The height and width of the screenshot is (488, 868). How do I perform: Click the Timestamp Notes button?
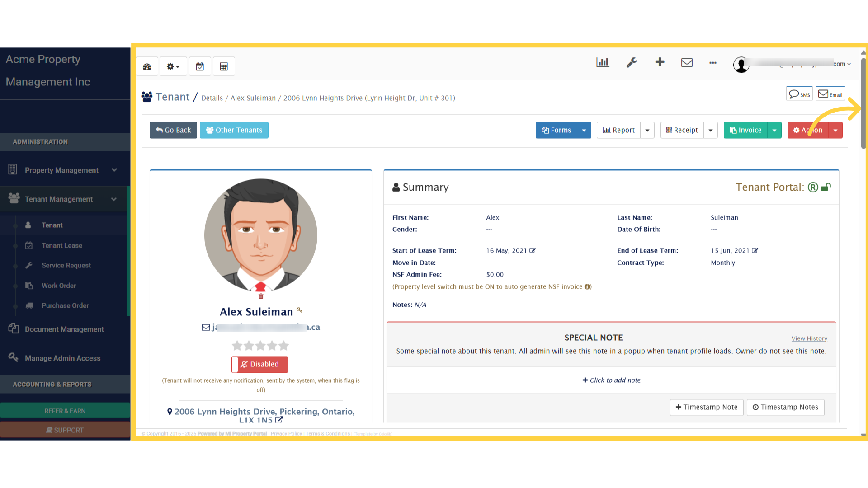click(785, 407)
